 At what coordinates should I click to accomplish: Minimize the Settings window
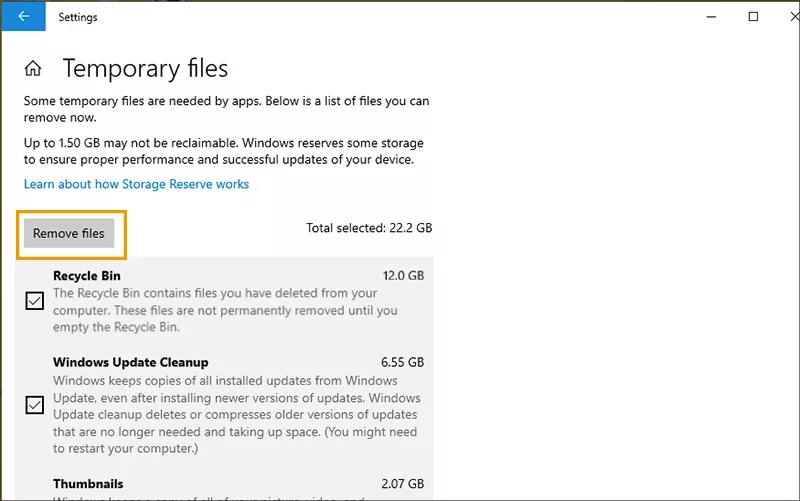708,17
